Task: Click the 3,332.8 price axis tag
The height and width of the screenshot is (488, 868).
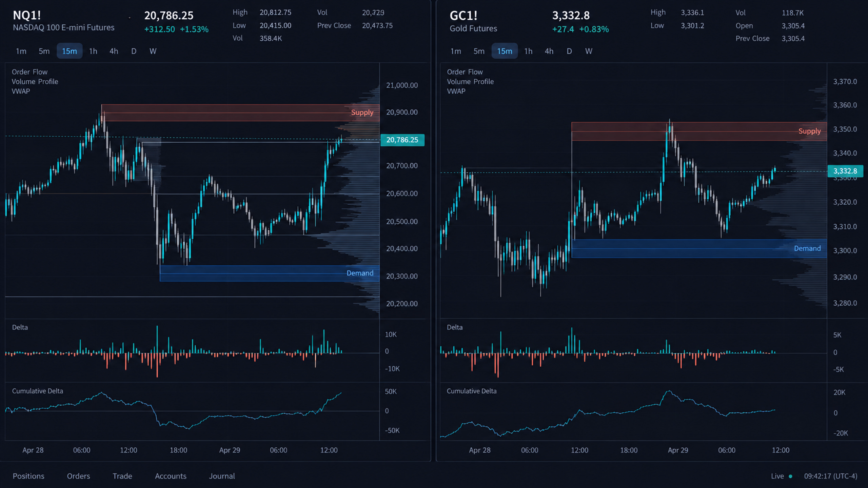Action: click(x=845, y=171)
